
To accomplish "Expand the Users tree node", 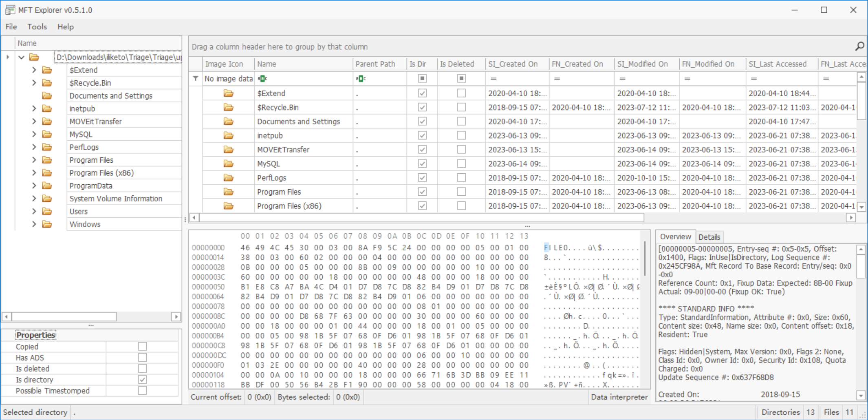I will coord(34,211).
